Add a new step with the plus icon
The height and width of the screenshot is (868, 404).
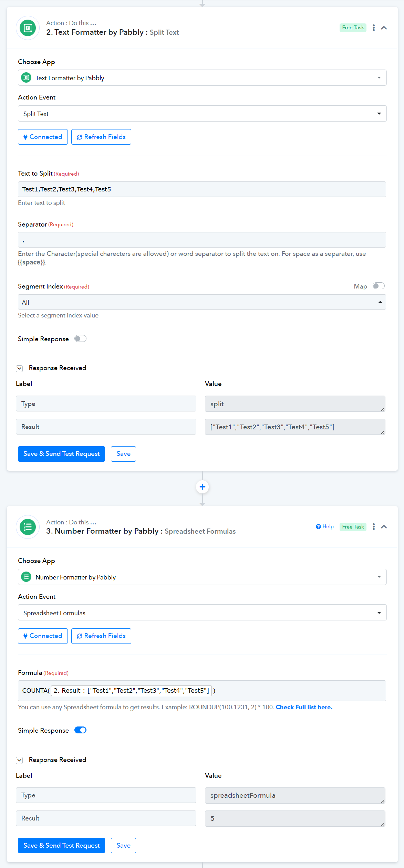[203, 487]
